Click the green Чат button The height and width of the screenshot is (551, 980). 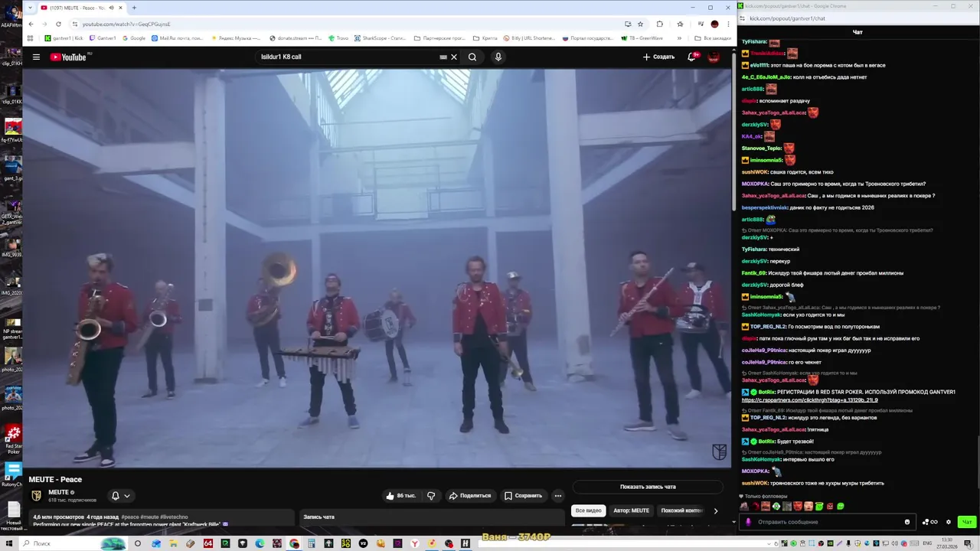(x=967, y=522)
